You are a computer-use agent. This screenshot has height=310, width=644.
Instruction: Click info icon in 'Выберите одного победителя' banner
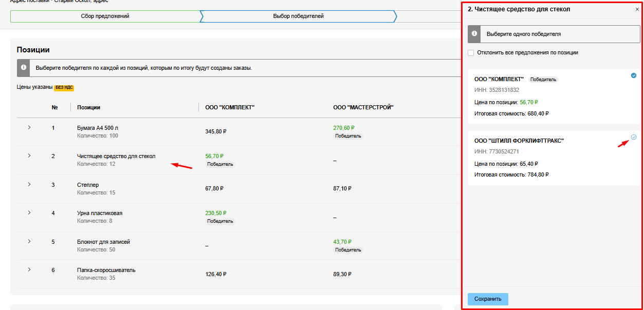pos(474,34)
